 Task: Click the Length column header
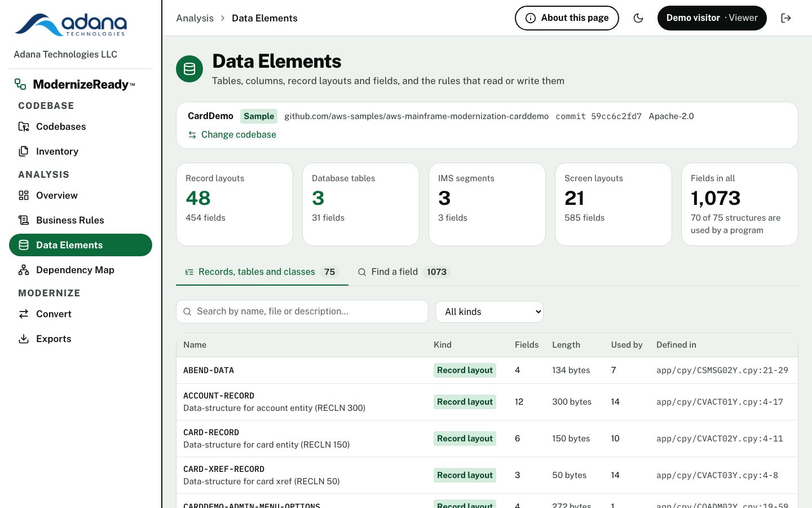coord(566,345)
